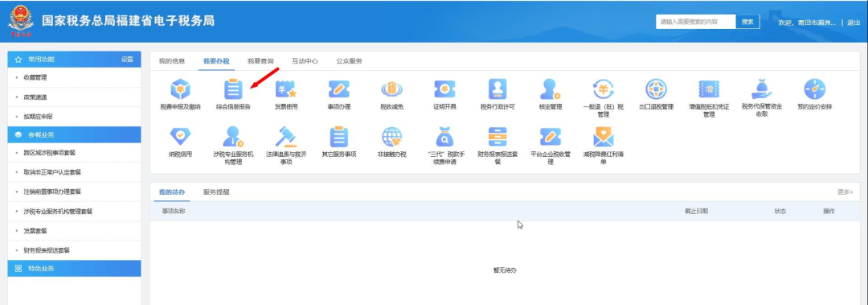This screenshot has width=868, height=305.
Task: Click the 截止日期 column header
Action: tap(696, 212)
